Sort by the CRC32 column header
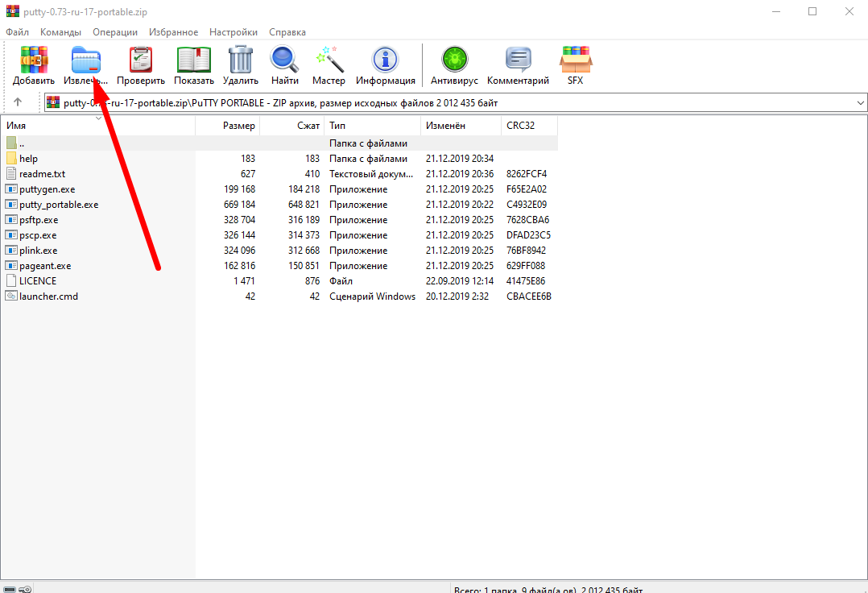Viewport: 868px width, 593px height. point(529,126)
